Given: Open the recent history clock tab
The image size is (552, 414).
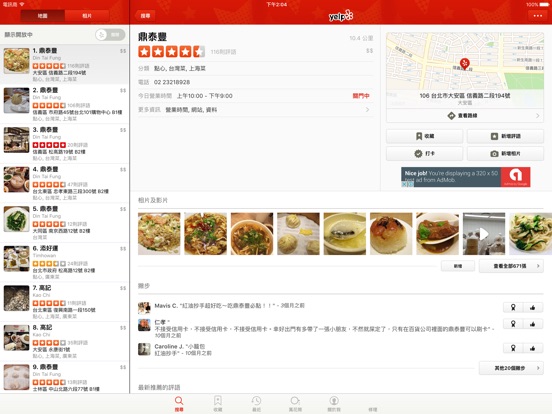Looking at the screenshot, I should point(256,403).
